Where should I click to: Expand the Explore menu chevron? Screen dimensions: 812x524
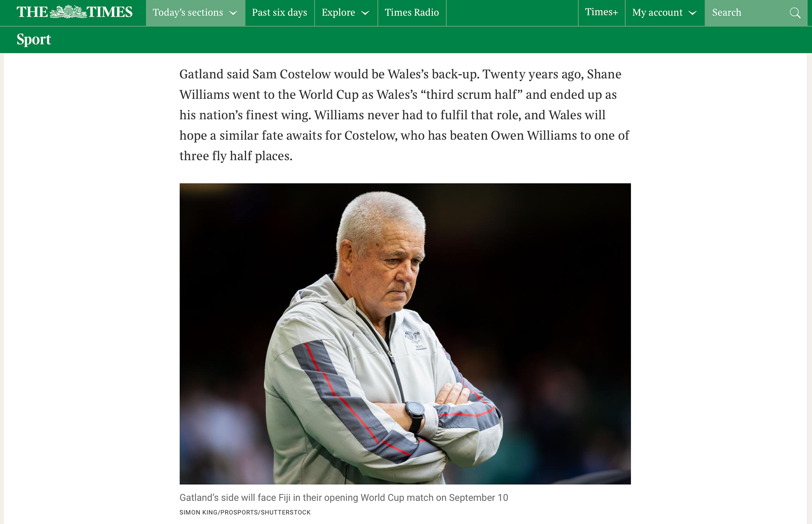(x=365, y=13)
